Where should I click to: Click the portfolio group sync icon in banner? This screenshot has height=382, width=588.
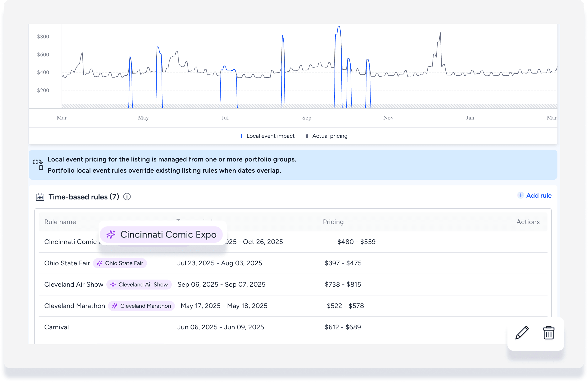point(38,165)
